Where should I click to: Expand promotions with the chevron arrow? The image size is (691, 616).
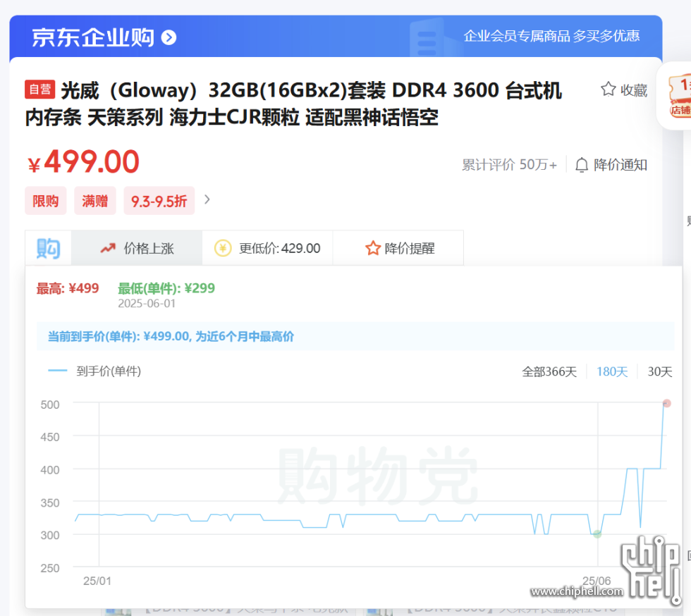[207, 199]
